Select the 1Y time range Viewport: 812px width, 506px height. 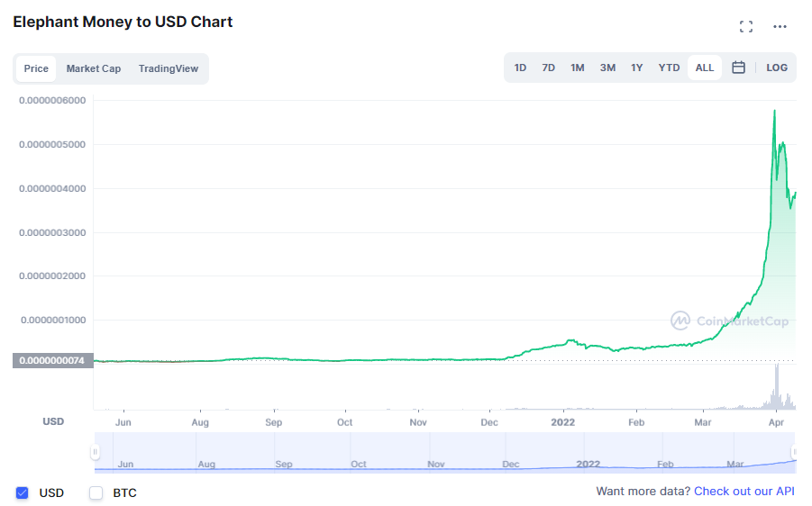(x=636, y=68)
